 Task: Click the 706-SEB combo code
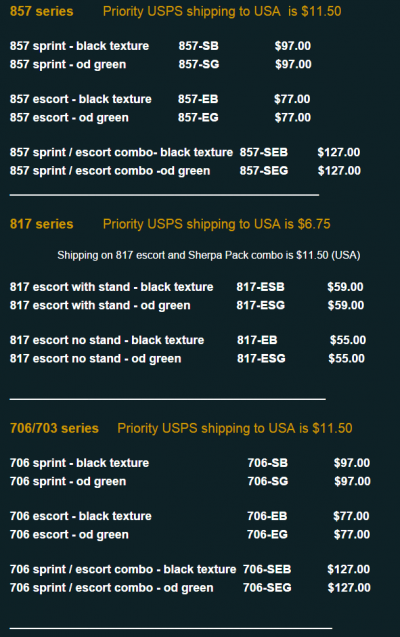(267, 569)
